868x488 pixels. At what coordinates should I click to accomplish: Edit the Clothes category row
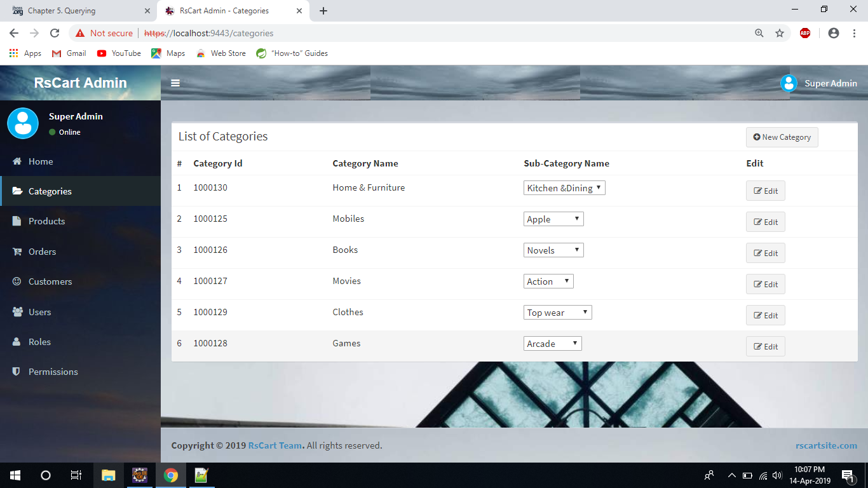click(x=765, y=315)
